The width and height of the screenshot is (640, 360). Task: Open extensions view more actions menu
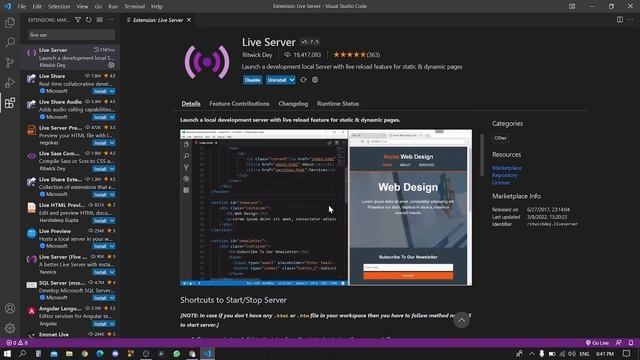coord(111,20)
